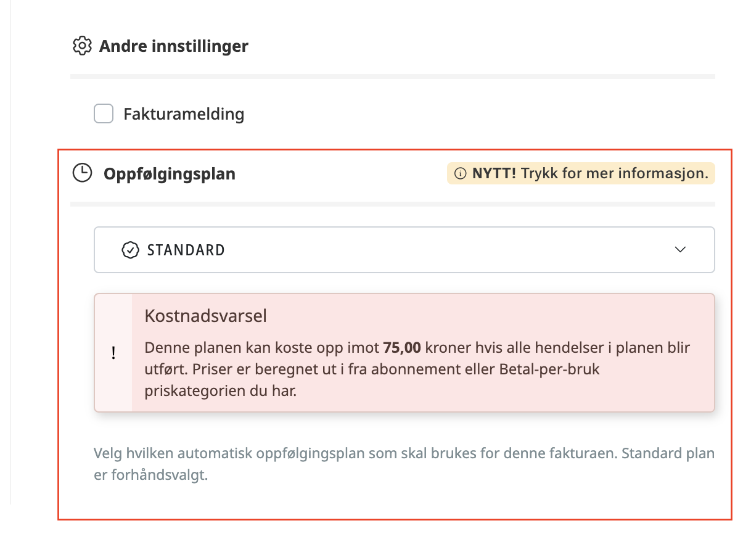Viewport: 751px width, 560px height.
Task: Click the Fakturamelding label text
Action: point(184,114)
